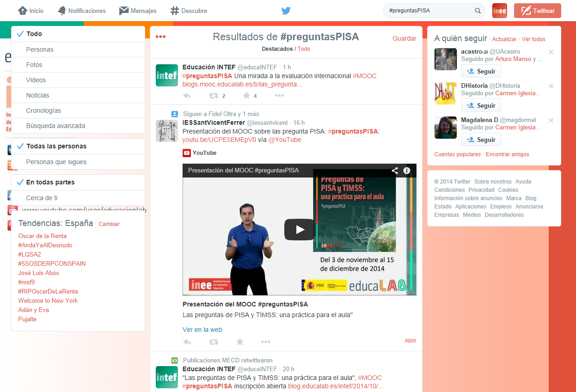Select the Todo filter

click(x=78, y=34)
